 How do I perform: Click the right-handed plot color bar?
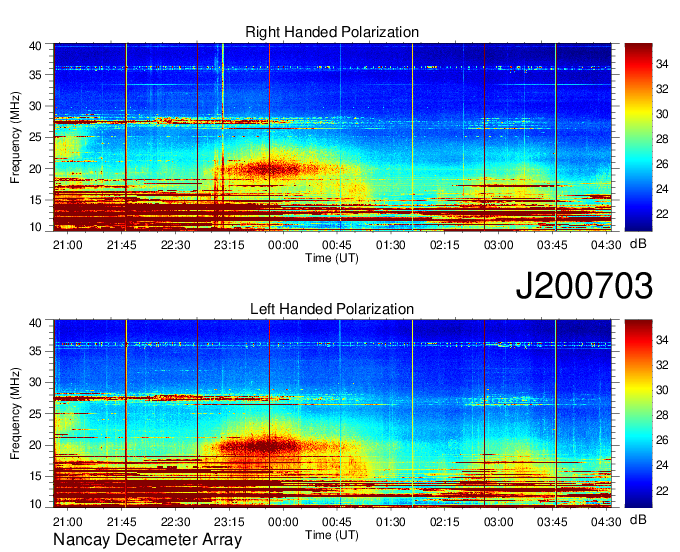click(638, 137)
